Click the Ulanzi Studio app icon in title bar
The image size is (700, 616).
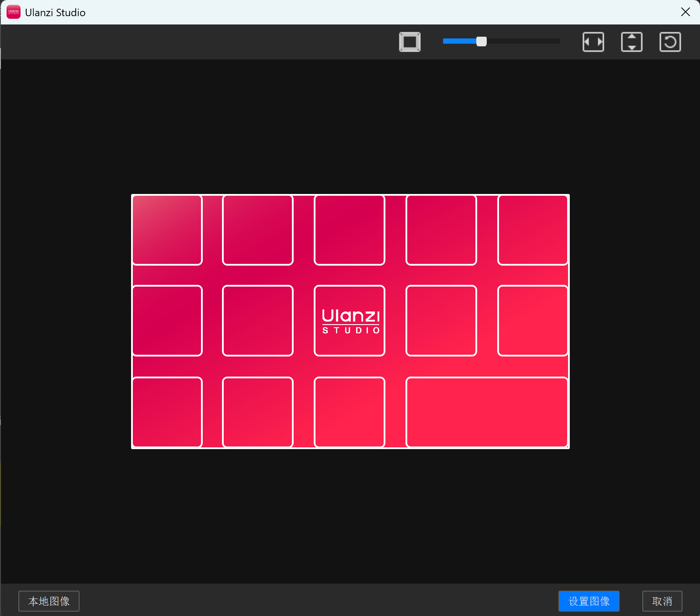pos(14,12)
